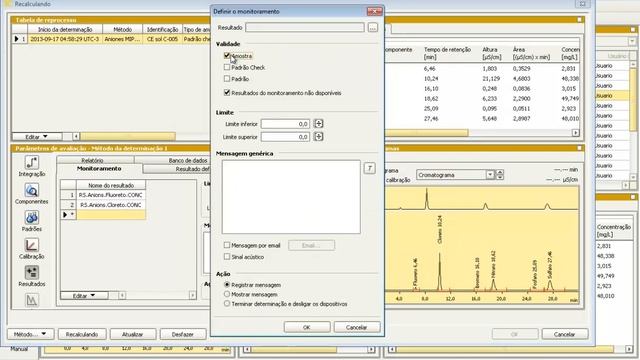Click retention time value 10,24
This screenshot has height=360, width=640.
tap(431, 78)
